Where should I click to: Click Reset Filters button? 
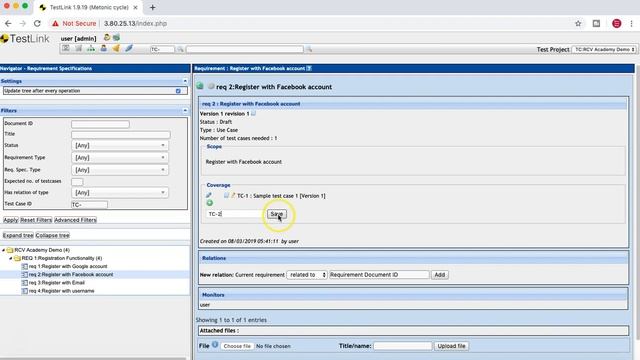click(x=36, y=220)
